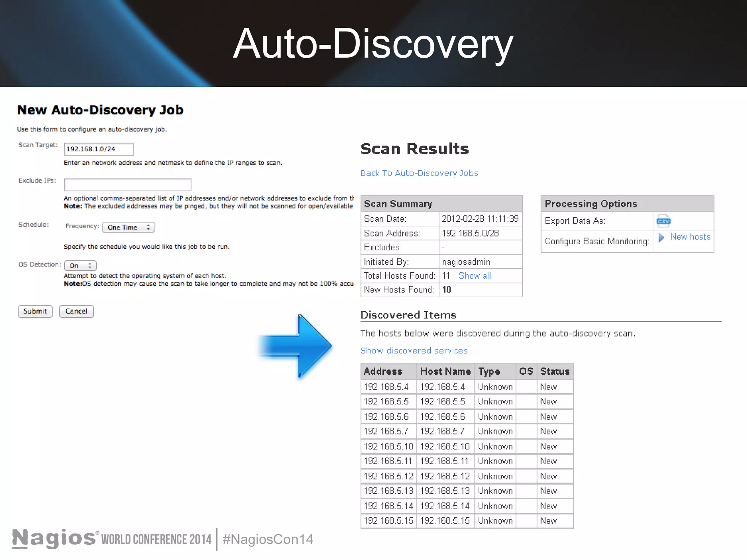This screenshot has height=560, width=747.
Task: Click the Status column header
Action: coord(555,371)
